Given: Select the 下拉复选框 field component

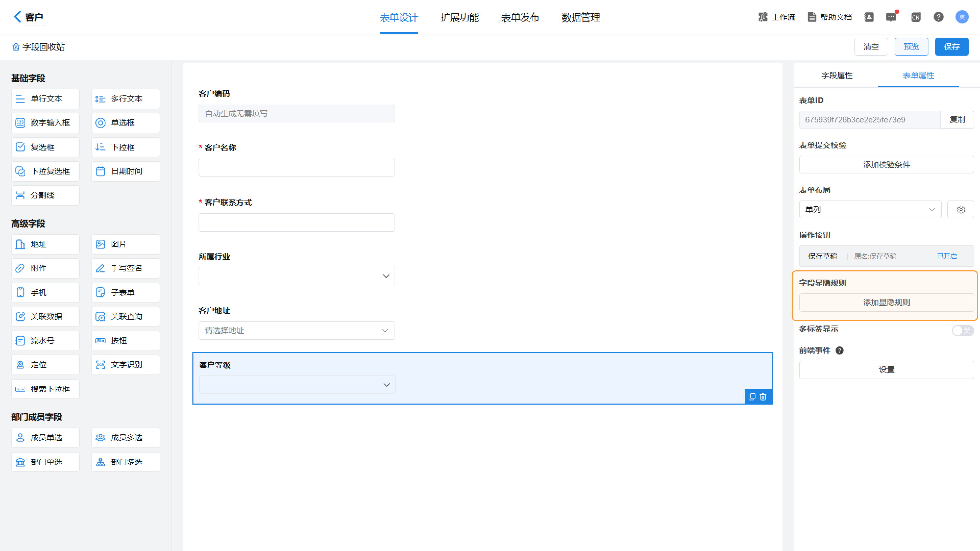Looking at the screenshot, I should click(x=45, y=171).
